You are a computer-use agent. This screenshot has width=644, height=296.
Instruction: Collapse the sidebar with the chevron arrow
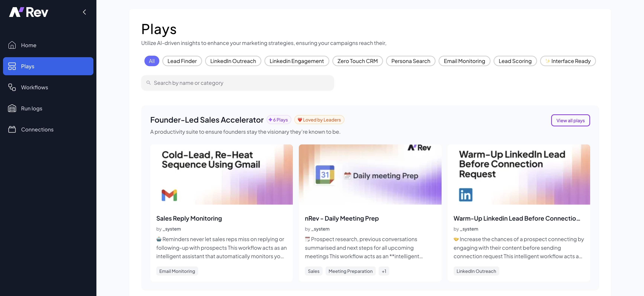[x=85, y=12]
